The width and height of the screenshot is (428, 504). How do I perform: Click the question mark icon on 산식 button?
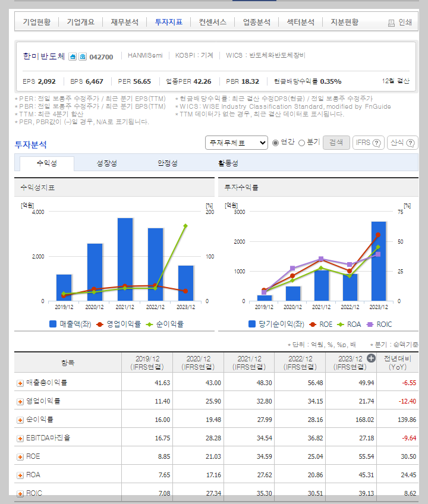point(411,143)
